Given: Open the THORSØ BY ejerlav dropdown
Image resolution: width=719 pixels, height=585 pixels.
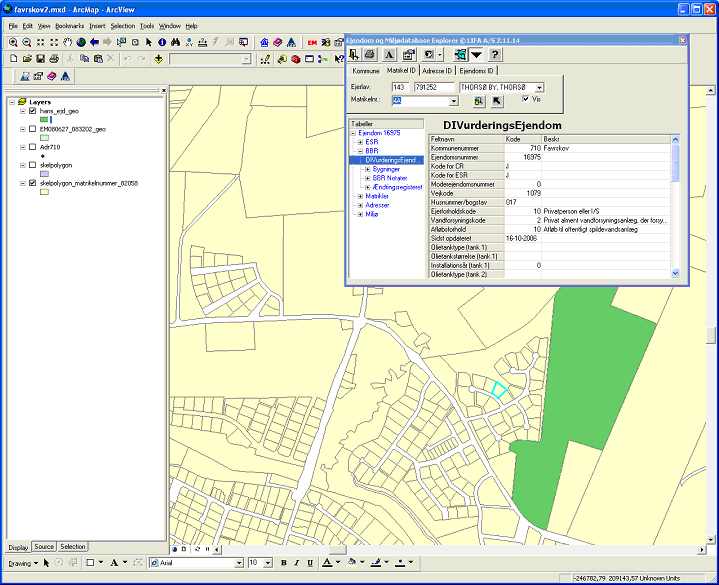Looking at the screenshot, I should (540, 88).
